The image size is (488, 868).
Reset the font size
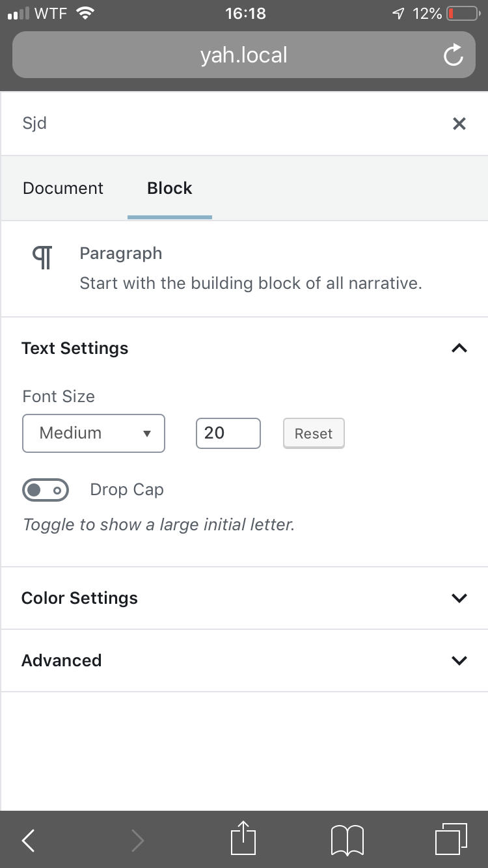click(x=314, y=434)
